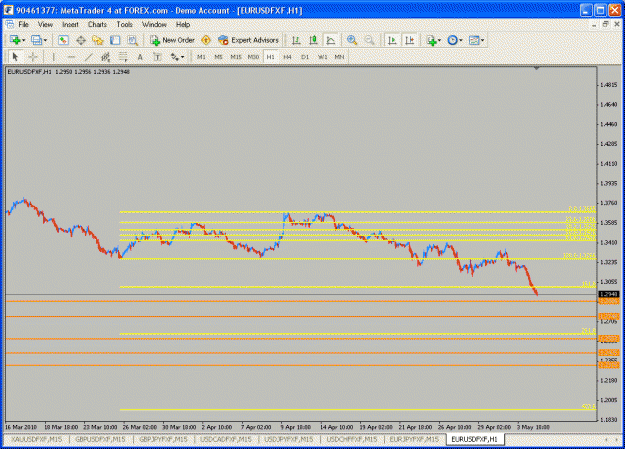Expand the Profiles dropdown arrow
Viewport: 625px width, 449px height.
pyautogui.click(x=45, y=40)
